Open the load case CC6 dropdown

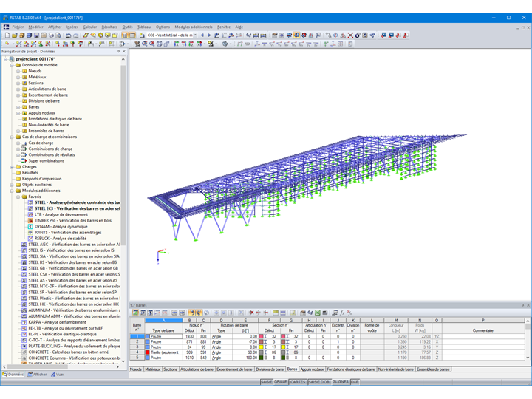point(195,35)
